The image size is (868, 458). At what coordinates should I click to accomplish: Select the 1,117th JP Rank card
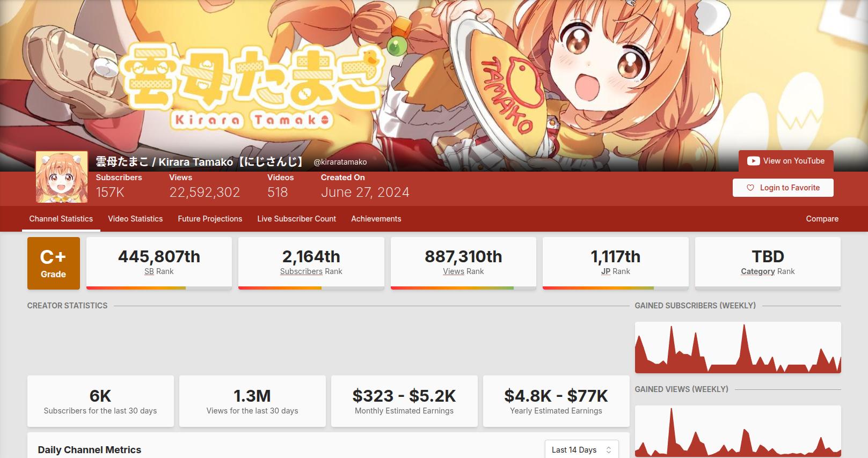coord(616,263)
